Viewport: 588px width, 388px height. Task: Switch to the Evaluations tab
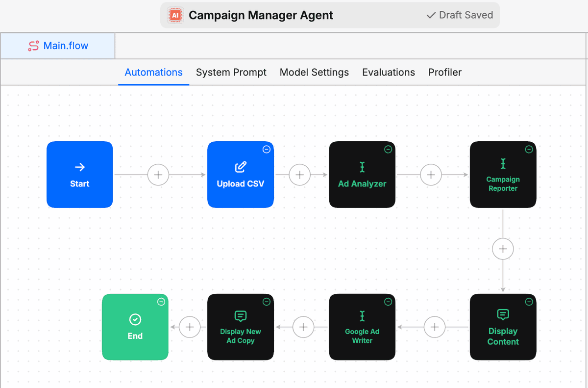[x=389, y=72]
